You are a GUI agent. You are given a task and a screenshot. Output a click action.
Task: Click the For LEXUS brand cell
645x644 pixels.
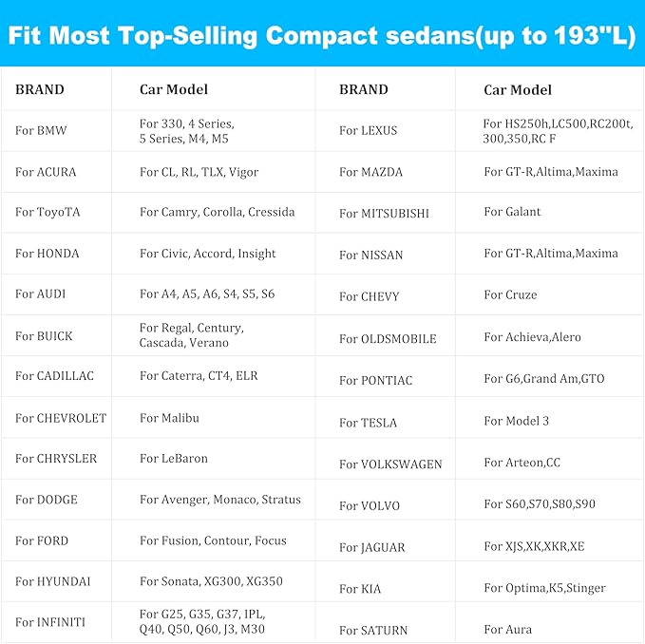click(386, 130)
